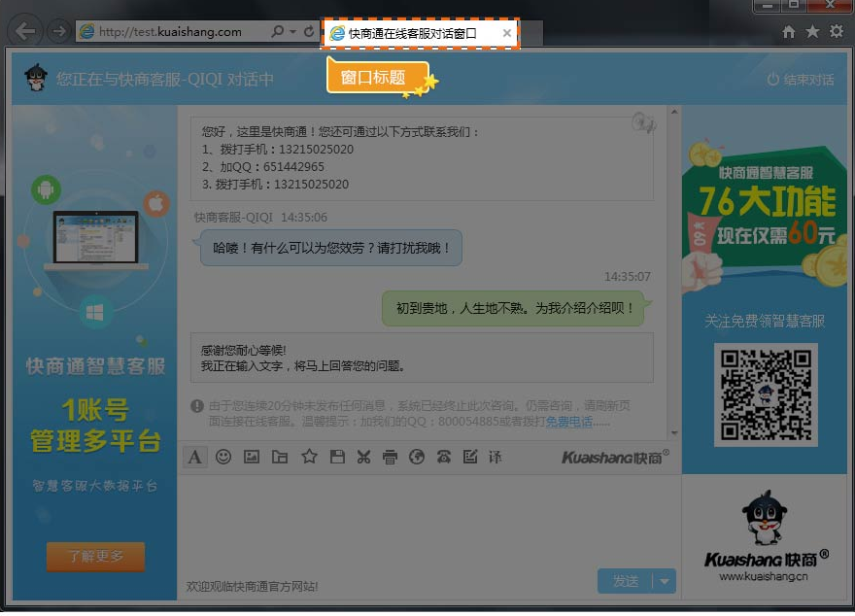Click the globe icon in chat toolbar
Screen dimensions: 855x616
tap(417, 457)
